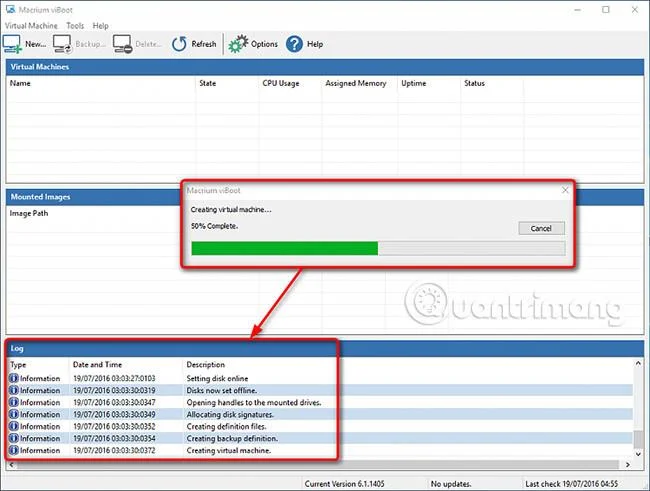Cancel the virtual machine creation
This screenshot has width=650, height=491.
pyautogui.click(x=541, y=228)
